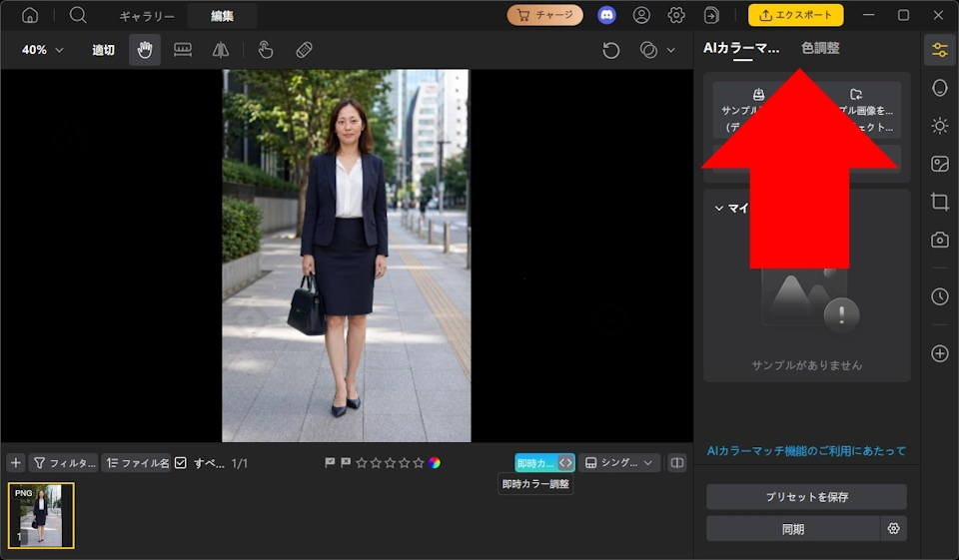The image size is (959, 560).
Task: Toggle the split compare view icon
Action: [677, 463]
